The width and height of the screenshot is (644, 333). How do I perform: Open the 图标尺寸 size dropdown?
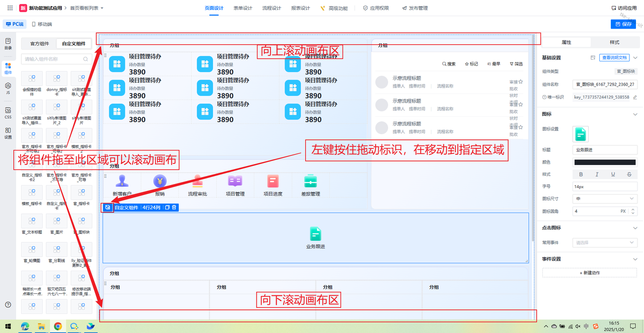[x=605, y=199]
